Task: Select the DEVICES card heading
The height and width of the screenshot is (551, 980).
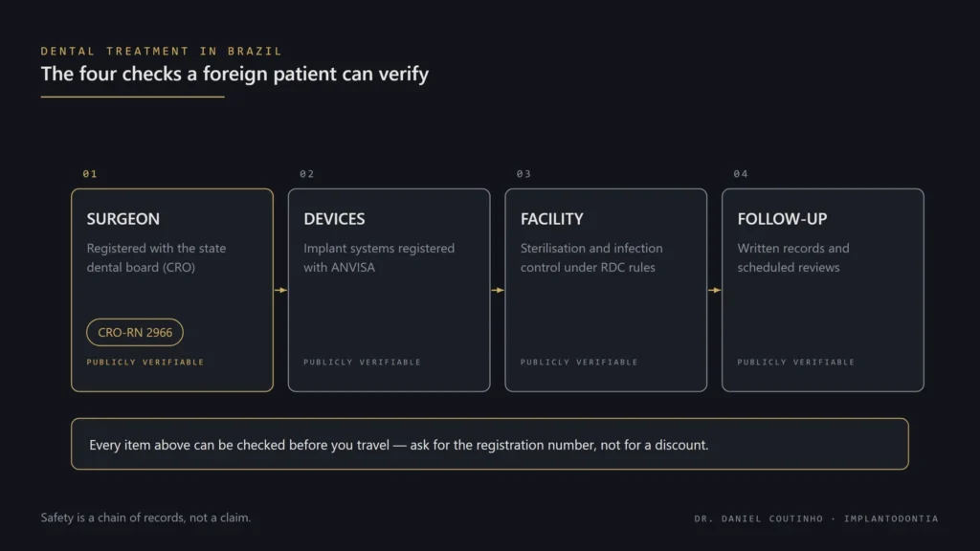Action: click(334, 219)
